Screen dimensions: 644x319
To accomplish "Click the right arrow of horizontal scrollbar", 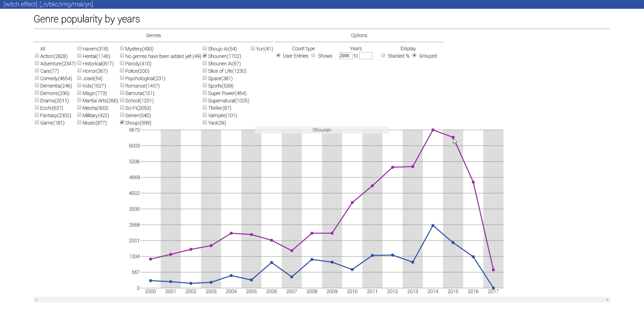I will (x=607, y=299).
